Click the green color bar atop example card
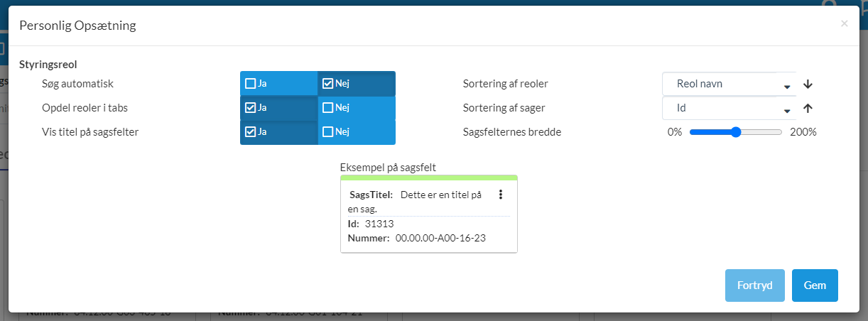868x321 pixels. (x=429, y=178)
